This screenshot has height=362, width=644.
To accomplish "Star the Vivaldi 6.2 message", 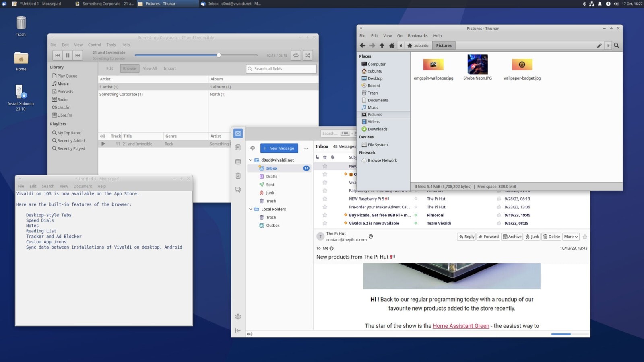I will [325, 223].
